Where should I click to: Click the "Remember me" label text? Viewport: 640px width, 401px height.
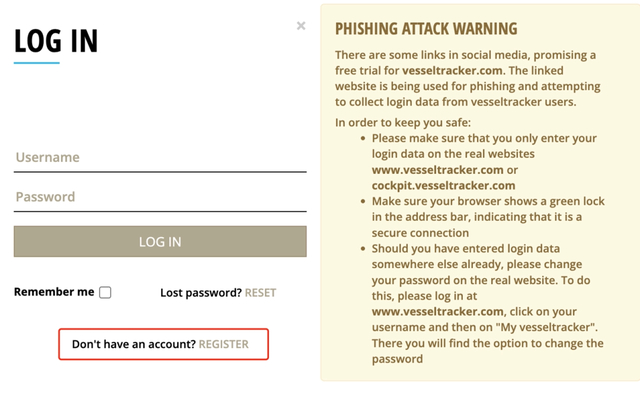(54, 292)
